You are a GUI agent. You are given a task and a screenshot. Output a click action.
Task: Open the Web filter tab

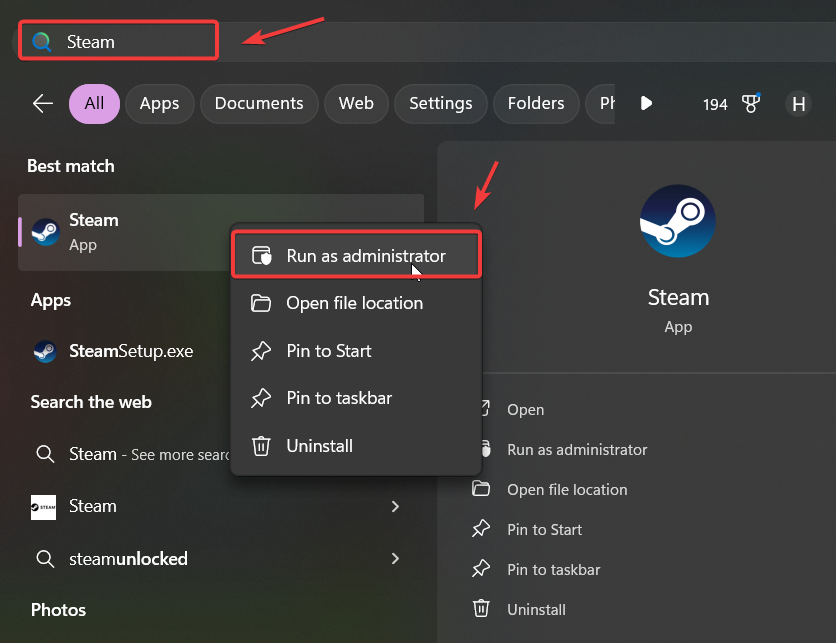[356, 103]
